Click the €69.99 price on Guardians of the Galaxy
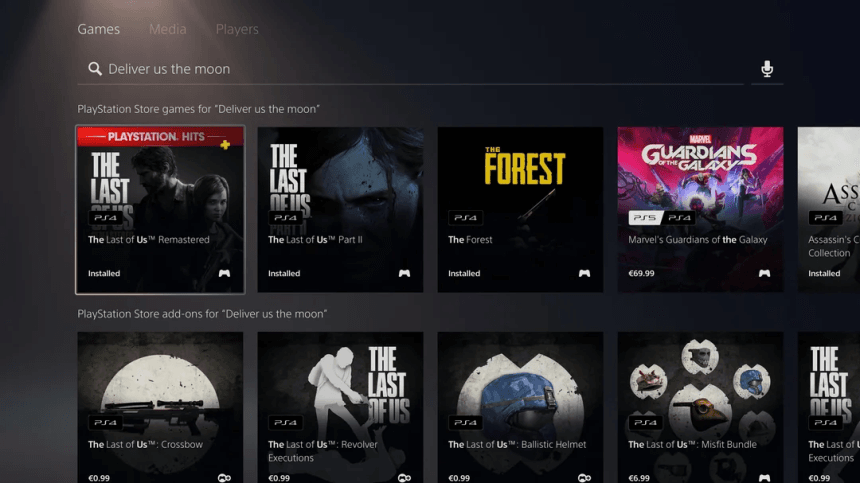 pos(641,273)
